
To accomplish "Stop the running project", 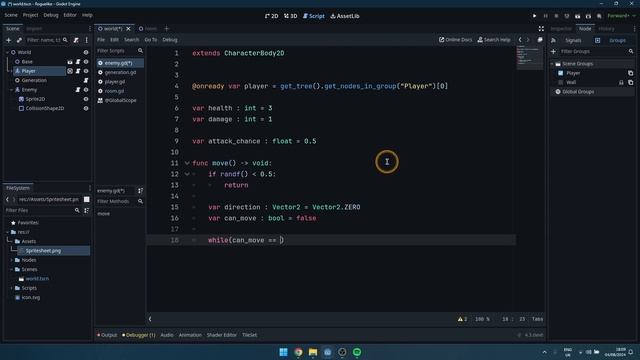I will point(556,16).
